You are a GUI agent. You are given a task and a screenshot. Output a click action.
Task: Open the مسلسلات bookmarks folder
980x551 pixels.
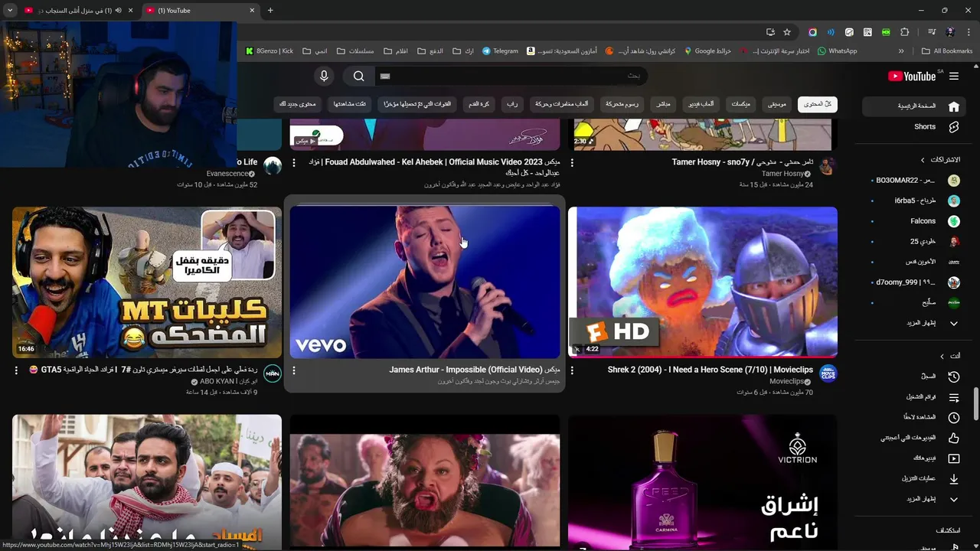[354, 51]
